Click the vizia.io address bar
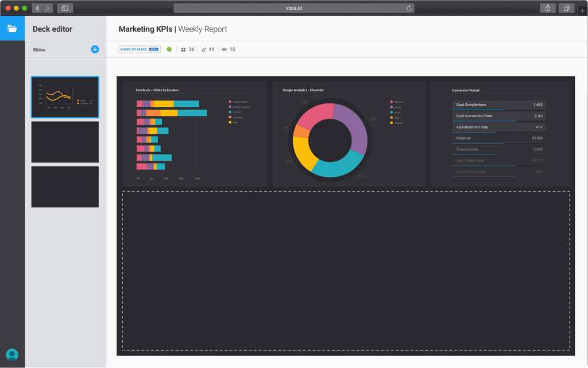The height and width of the screenshot is (368, 588). coord(294,8)
